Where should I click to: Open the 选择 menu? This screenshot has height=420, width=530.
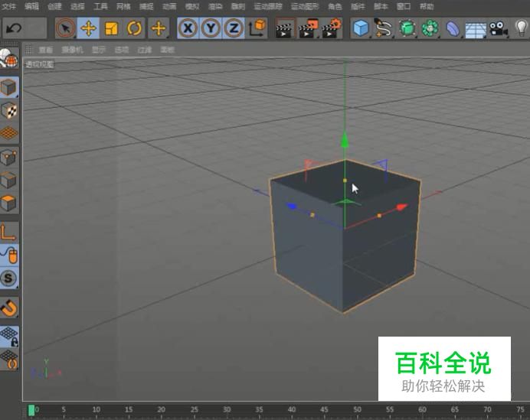(77, 6)
